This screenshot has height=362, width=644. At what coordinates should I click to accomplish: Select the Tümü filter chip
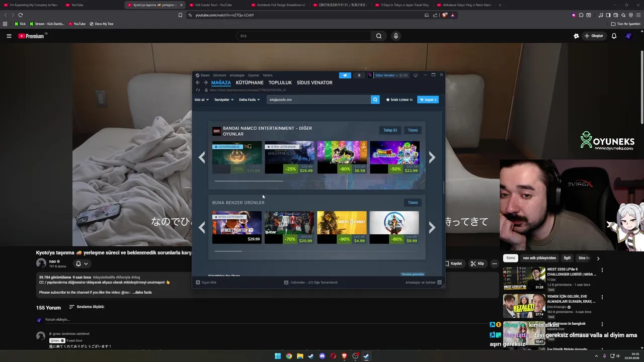click(x=511, y=258)
